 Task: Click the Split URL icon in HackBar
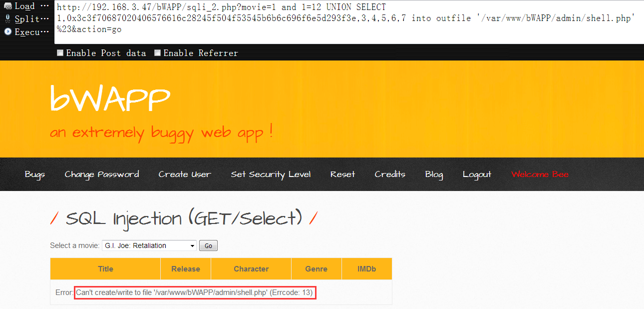8,19
